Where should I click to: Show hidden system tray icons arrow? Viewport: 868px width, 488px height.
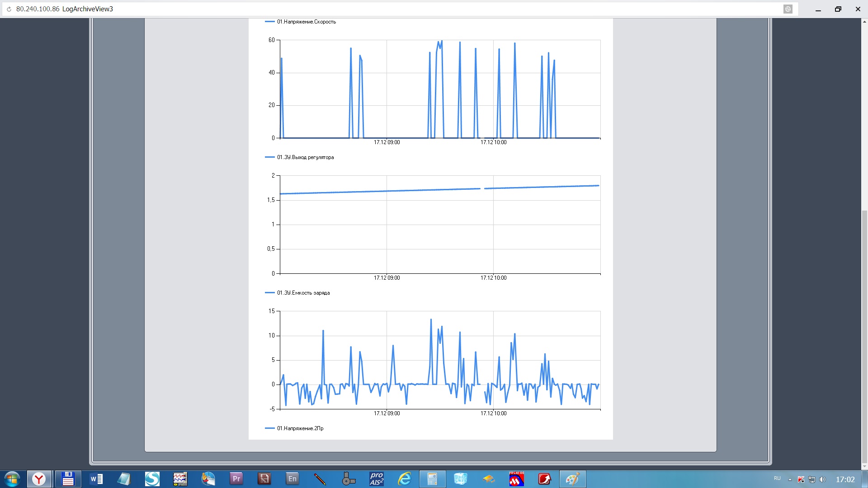790,479
